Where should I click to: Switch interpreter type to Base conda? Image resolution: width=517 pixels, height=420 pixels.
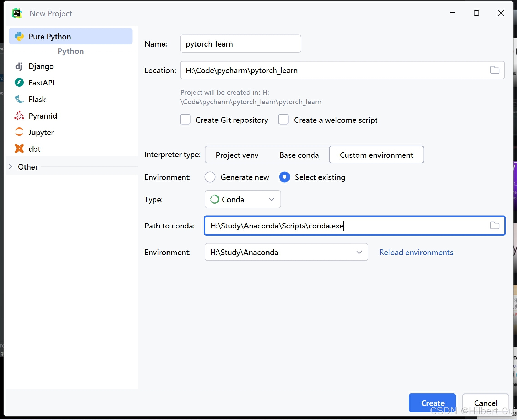tap(299, 155)
